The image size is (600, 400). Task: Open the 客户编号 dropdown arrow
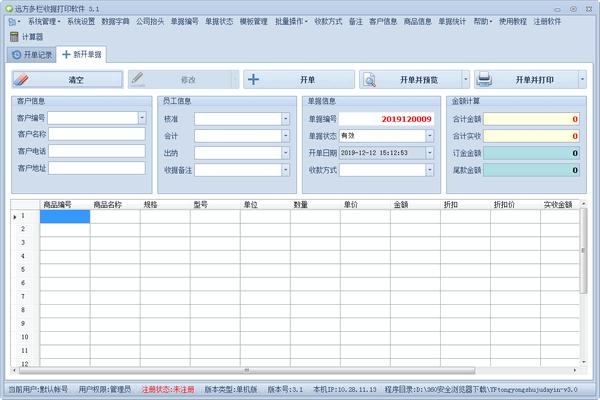point(142,118)
